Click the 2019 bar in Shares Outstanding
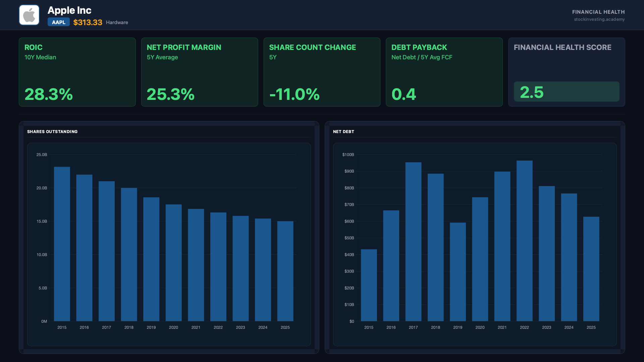 point(151,259)
